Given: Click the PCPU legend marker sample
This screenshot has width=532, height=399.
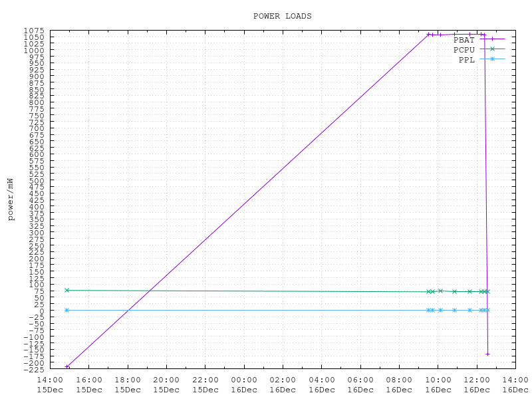Looking at the screenshot, I should pyautogui.click(x=492, y=49).
